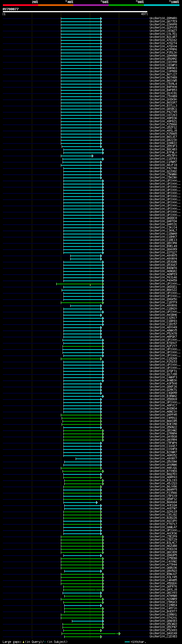Click hit label UniRef100_A9XNY5

(163, 256)
